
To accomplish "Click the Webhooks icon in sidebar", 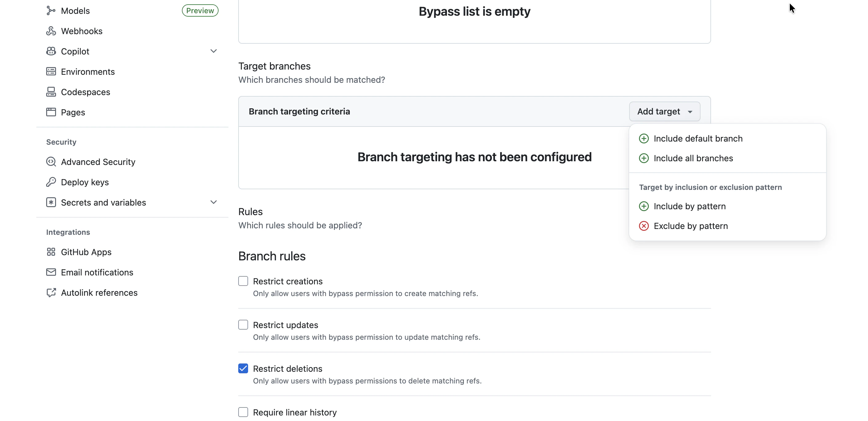I will [x=51, y=31].
